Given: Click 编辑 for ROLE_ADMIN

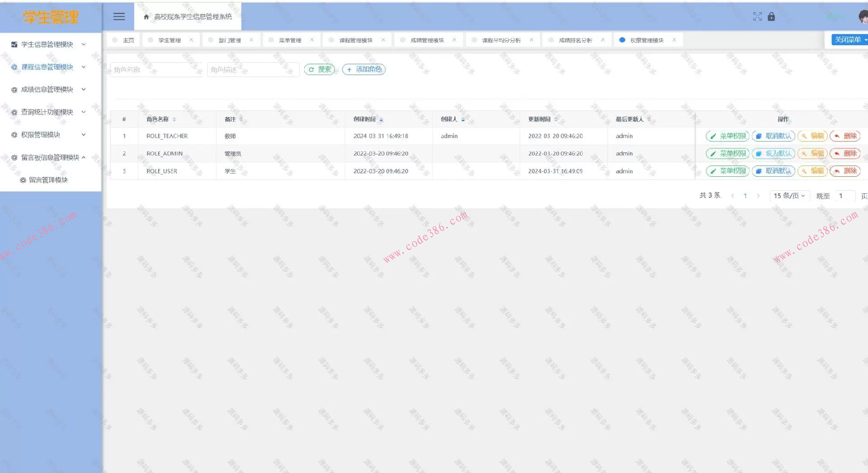Looking at the screenshot, I should coord(812,153).
